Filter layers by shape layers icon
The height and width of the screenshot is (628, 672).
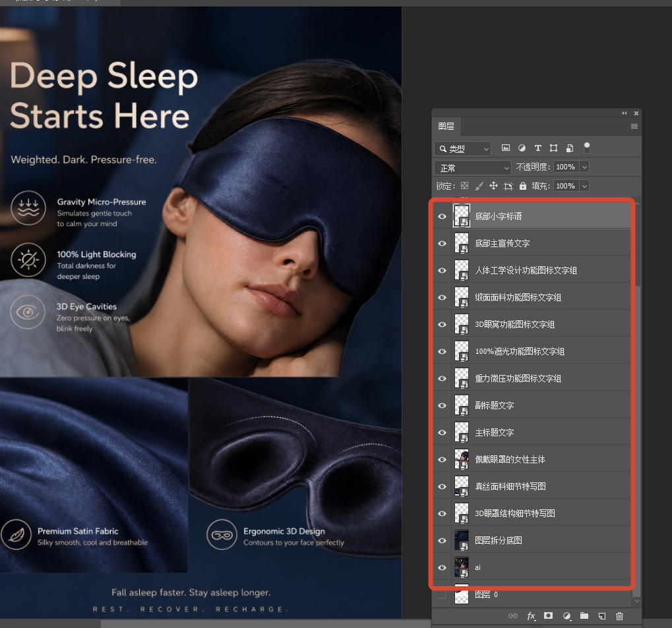pos(554,148)
